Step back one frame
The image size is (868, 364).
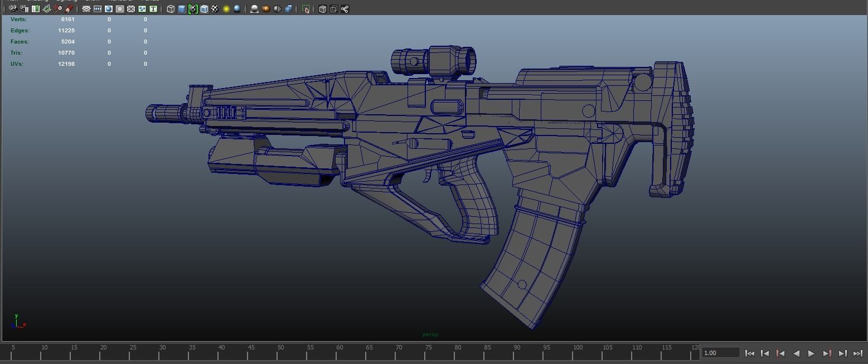[765, 353]
